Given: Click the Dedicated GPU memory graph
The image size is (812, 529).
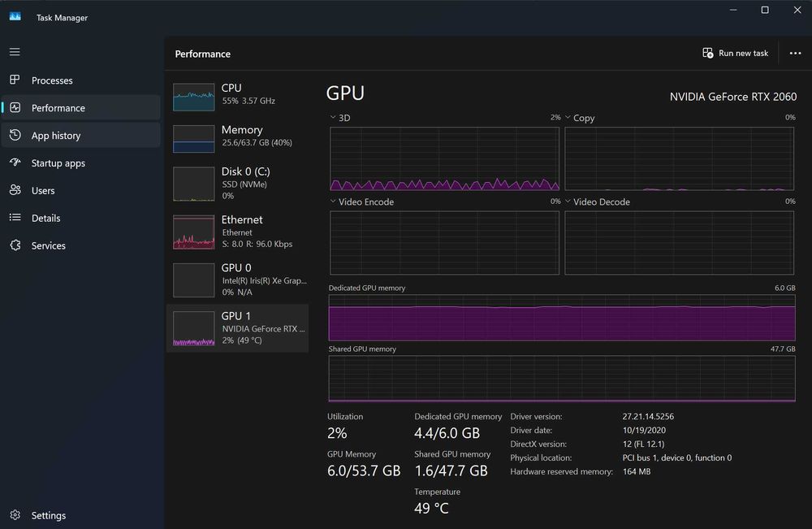Looking at the screenshot, I should pos(562,318).
